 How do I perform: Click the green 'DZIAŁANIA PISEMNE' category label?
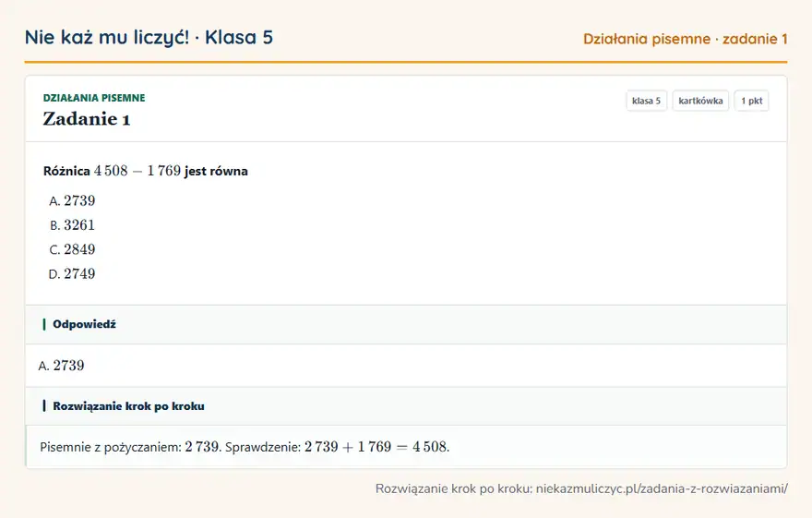tap(94, 98)
